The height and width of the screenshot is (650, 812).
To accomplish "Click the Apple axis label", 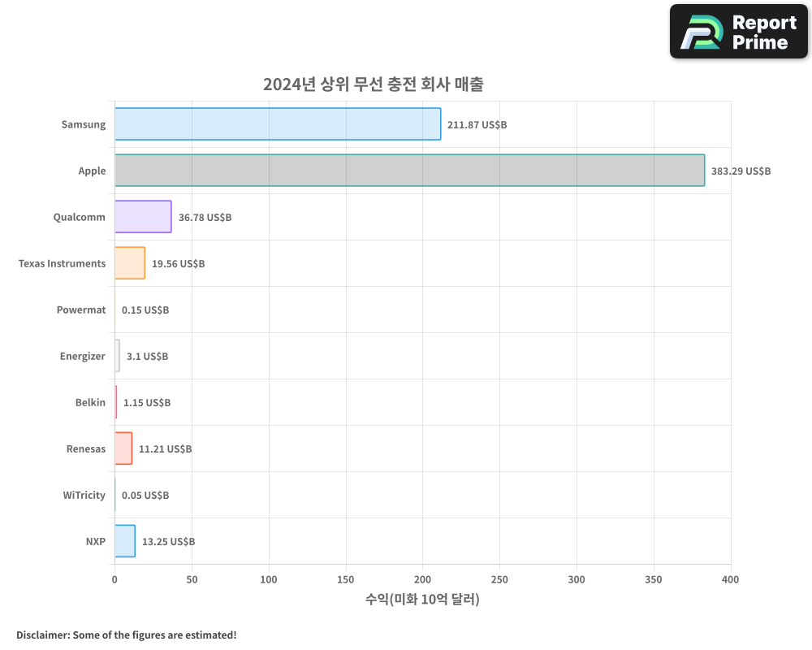I will (x=93, y=171).
